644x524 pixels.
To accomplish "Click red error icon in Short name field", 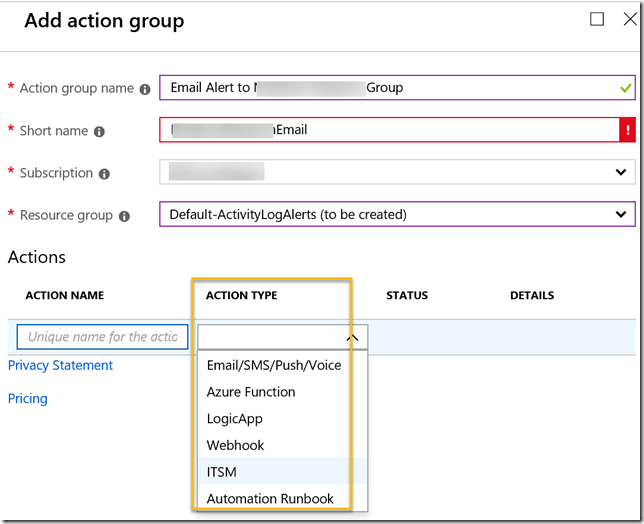I will pyautogui.click(x=627, y=130).
